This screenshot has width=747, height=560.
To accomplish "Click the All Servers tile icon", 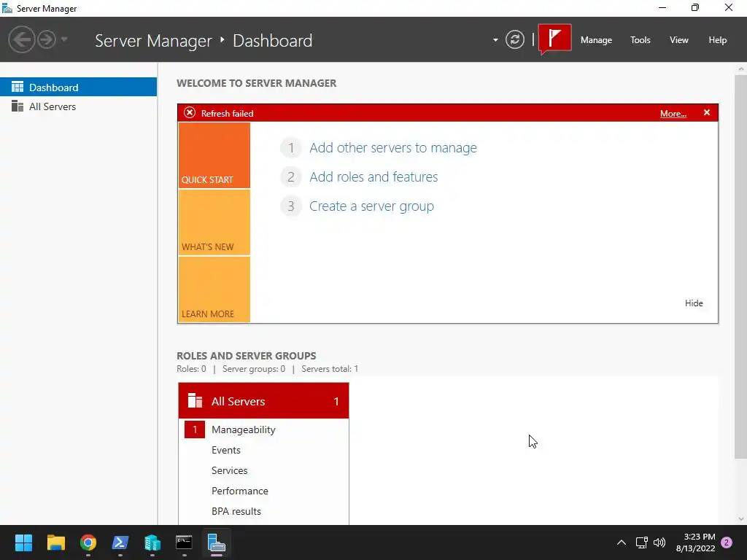I will pyautogui.click(x=195, y=400).
